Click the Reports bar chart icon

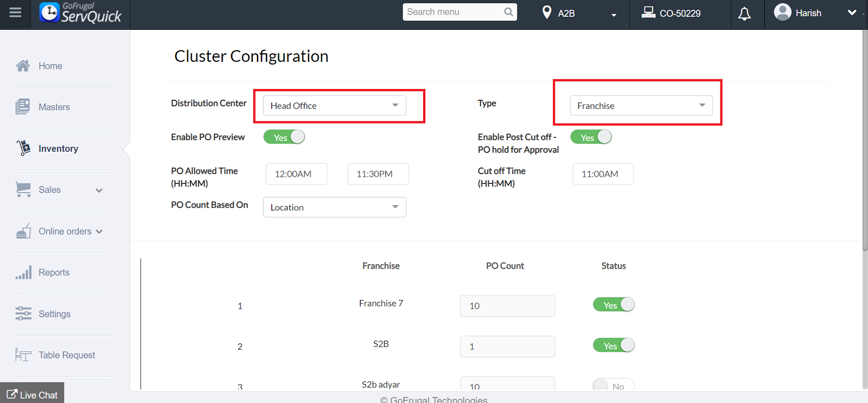(23, 273)
